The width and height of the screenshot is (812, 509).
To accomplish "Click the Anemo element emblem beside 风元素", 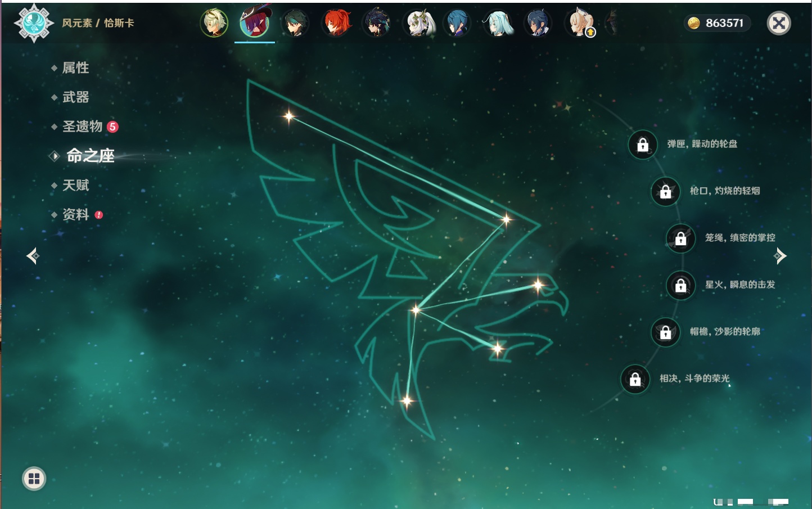I will [x=34, y=23].
